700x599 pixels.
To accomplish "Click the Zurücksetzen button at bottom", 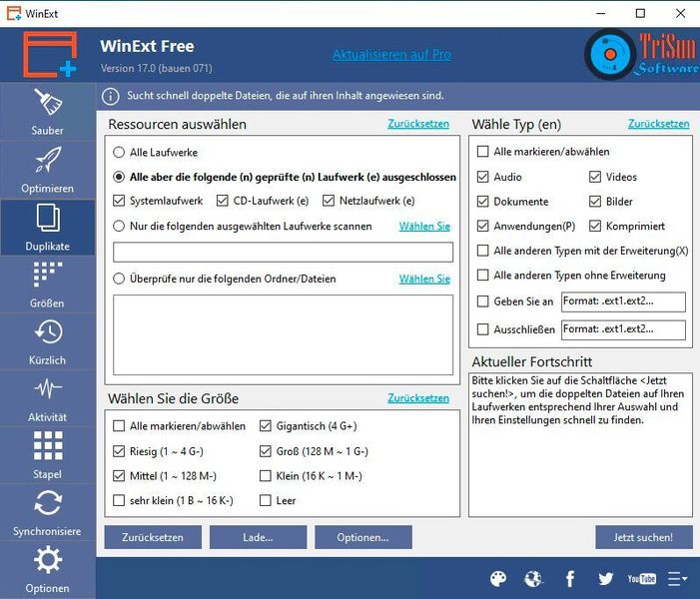I will coord(153,537).
